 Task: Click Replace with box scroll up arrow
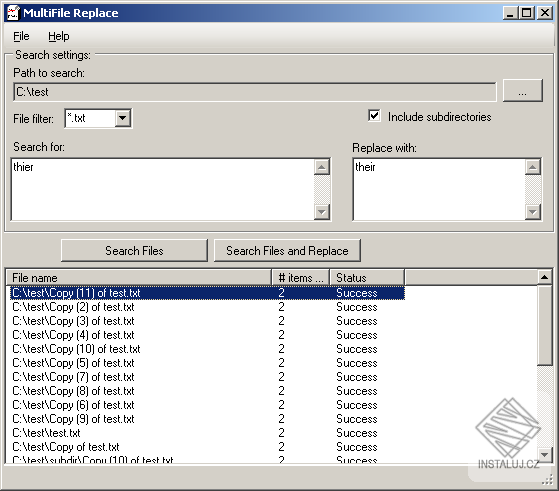pos(533,167)
